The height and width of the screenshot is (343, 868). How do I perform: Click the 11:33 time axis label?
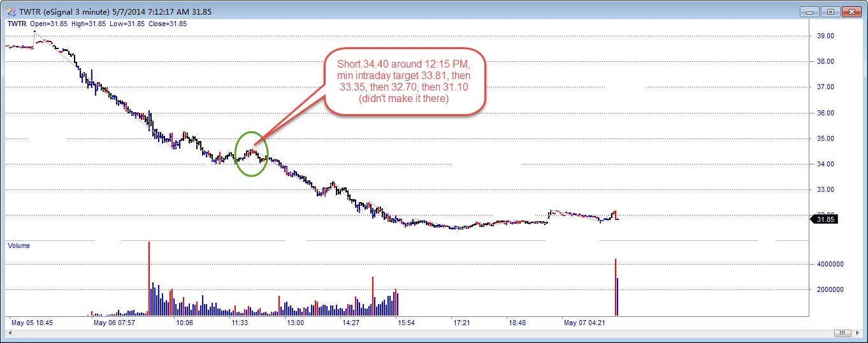pyautogui.click(x=240, y=323)
